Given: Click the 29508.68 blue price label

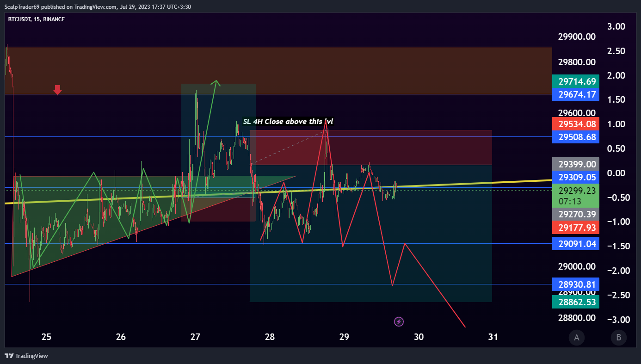Looking at the screenshot, I should point(576,137).
